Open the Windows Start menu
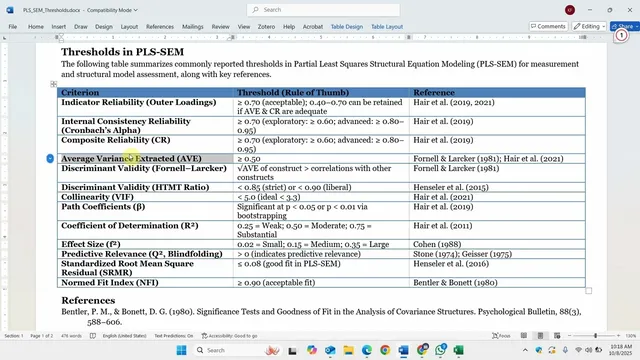This screenshot has height=360, width=640. (181, 350)
